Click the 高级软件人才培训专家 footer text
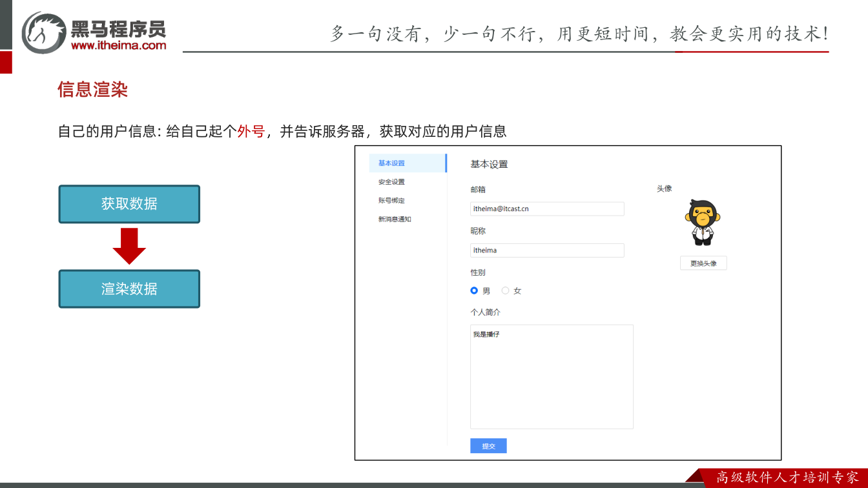This screenshot has width=868, height=488. (x=788, y=477)
